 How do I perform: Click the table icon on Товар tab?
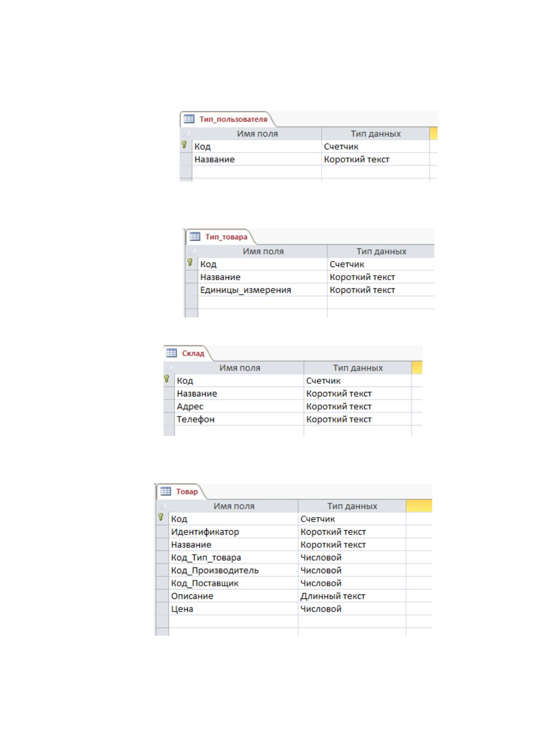click(x=166, y=491)
